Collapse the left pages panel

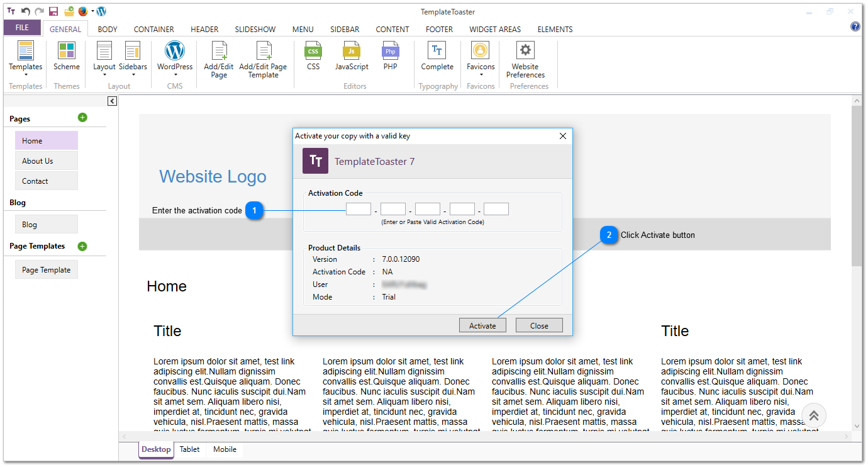click(x=112, y=101)
